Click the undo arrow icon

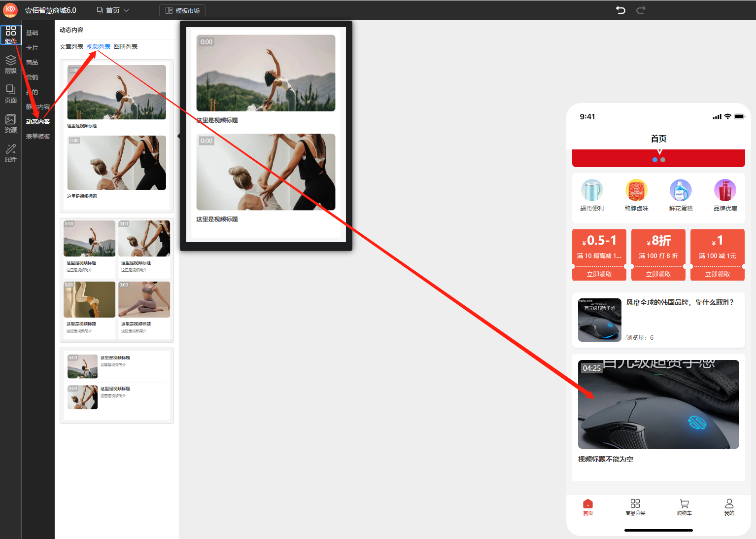(x=620, y=10)
